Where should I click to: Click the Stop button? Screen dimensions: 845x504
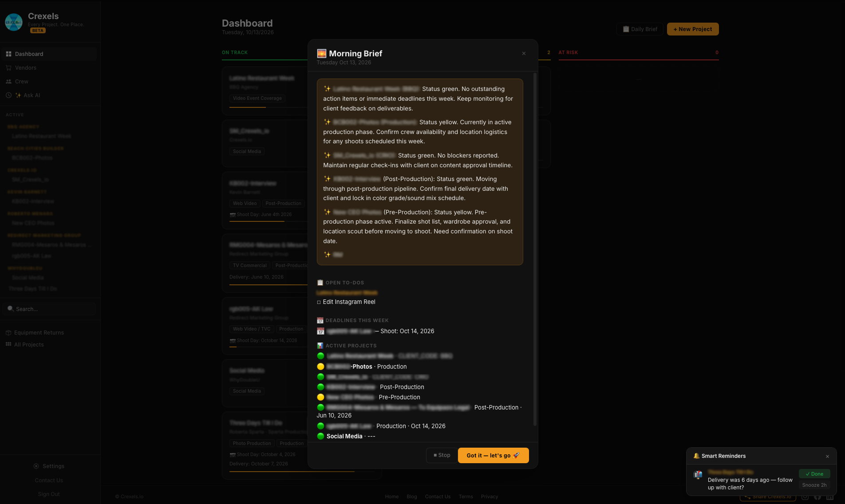[442, 455]
